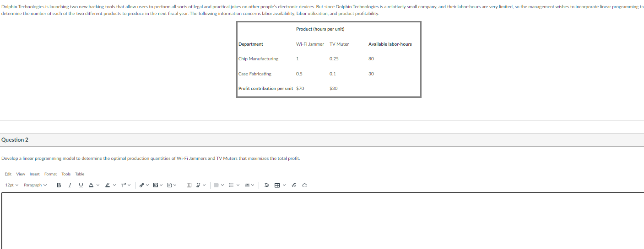This screenshot has width=644, height=249.
Task: Expand the superscript options arrow
Action: 130,185
